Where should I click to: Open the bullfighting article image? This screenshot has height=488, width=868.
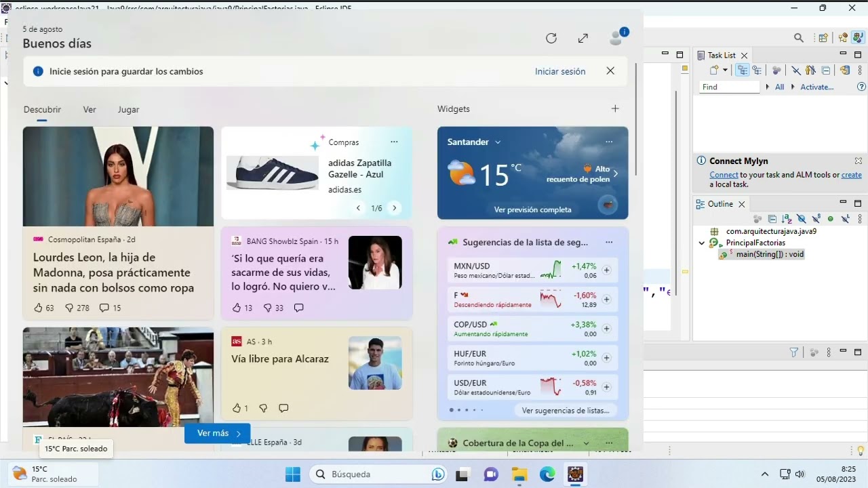coord(118,377)
